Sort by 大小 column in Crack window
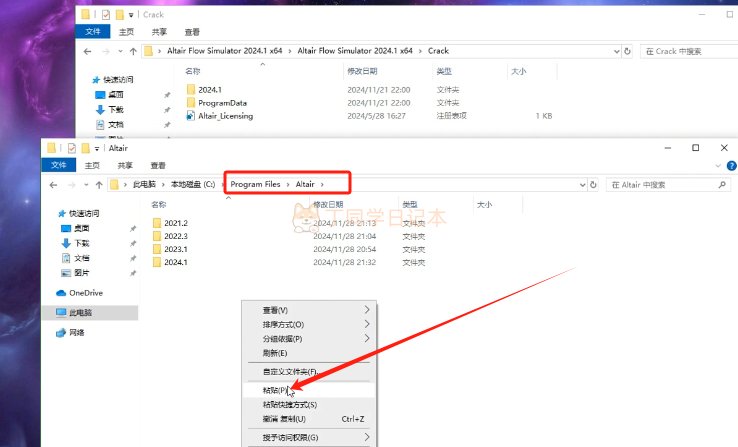Viewport: 738px width, 447px height. (519, 72)
